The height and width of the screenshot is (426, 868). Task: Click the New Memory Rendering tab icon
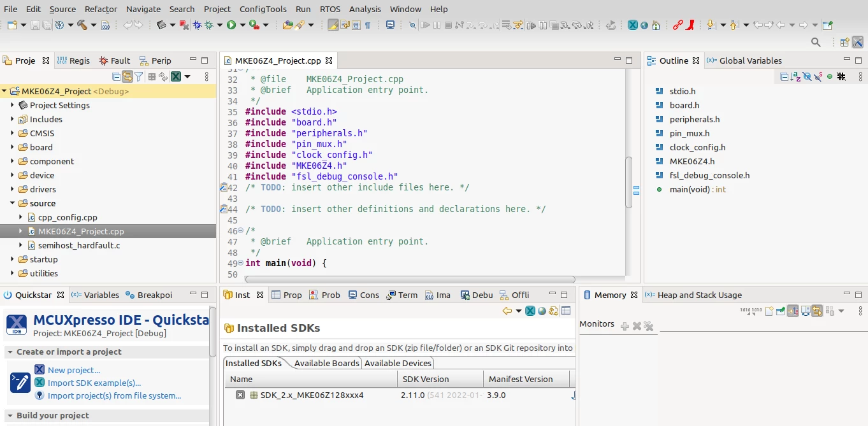(769, 311)
